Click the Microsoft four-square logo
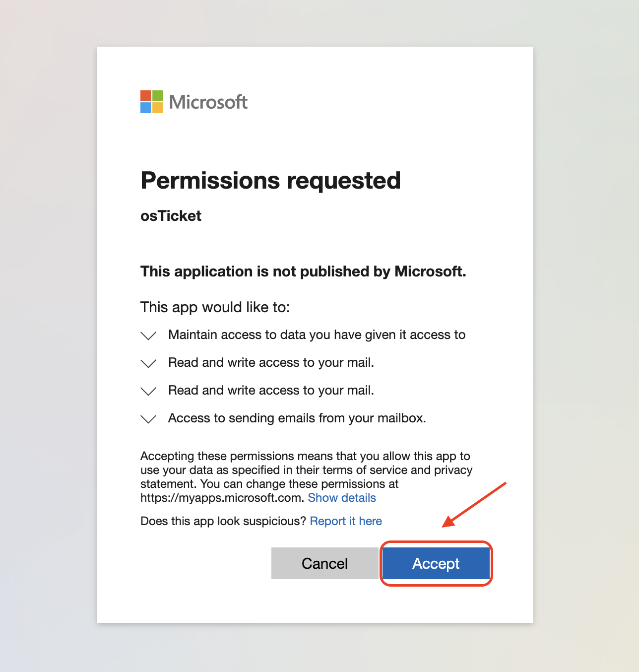This screenshot has width=639, height=672. click(151, 102)
